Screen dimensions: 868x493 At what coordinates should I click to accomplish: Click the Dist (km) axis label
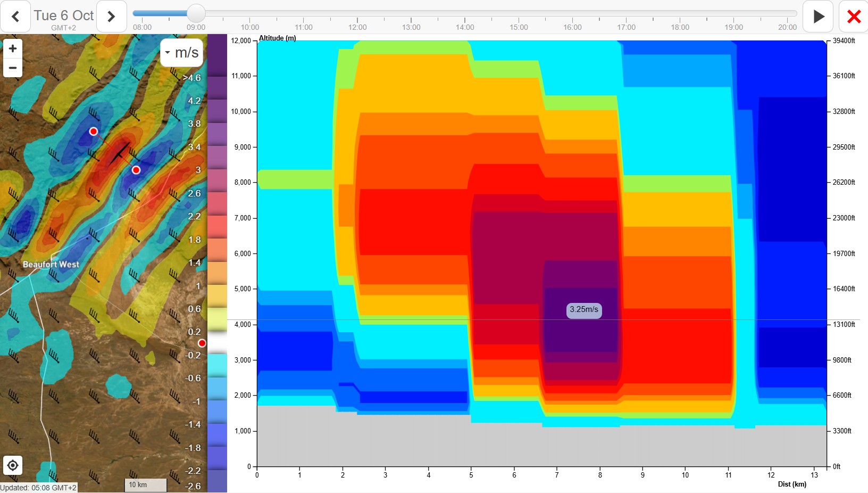click(792, 484)
